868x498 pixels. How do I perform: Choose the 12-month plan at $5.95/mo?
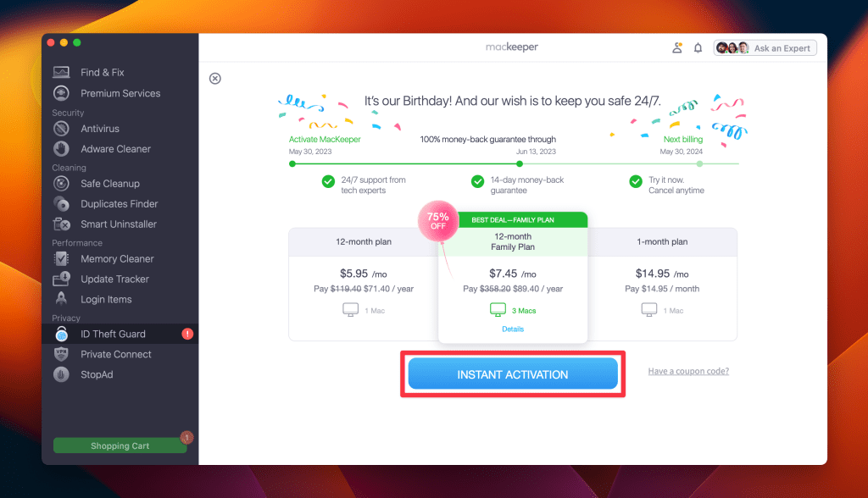pyautogui.click(x=364, y=285)
